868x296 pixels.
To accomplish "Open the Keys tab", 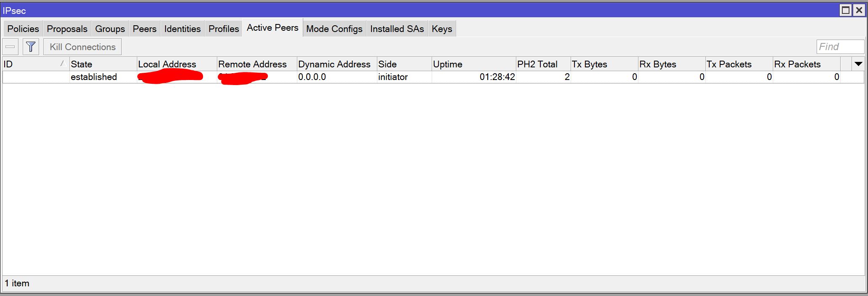I will pyautogui.click(x=442, y=29).
